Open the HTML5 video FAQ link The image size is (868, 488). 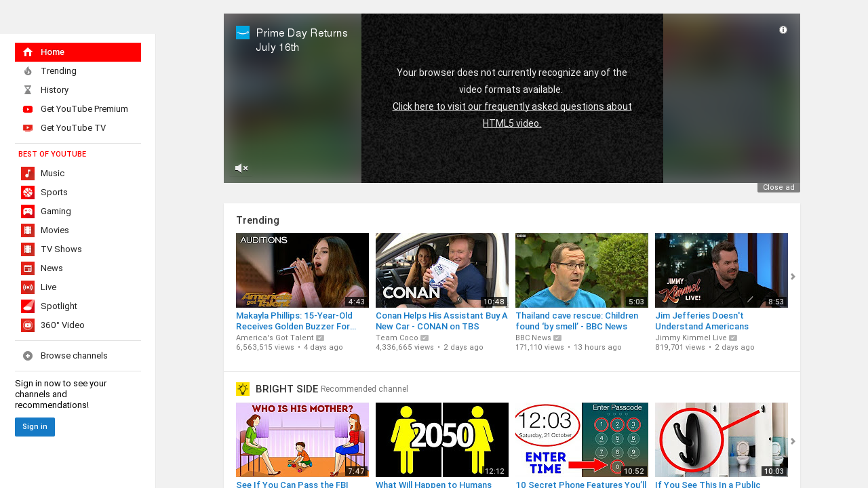(512, 115)
